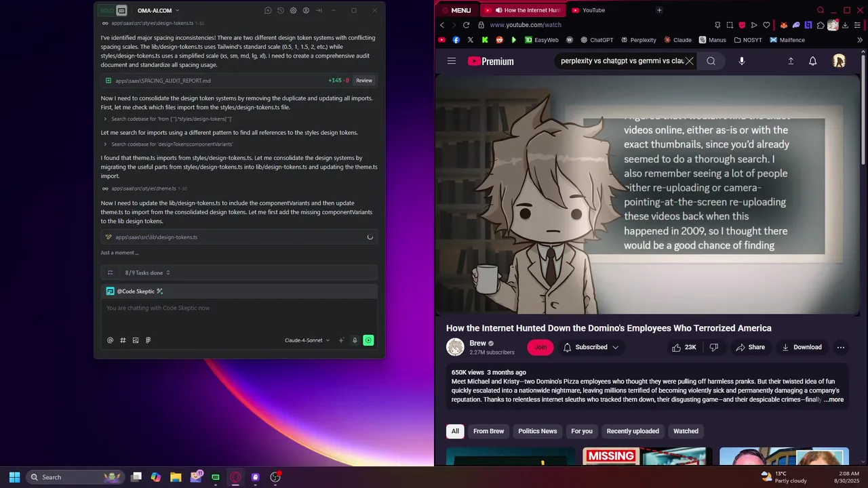Expand the 8/9 Tasks done list

[x=147, y=272]
